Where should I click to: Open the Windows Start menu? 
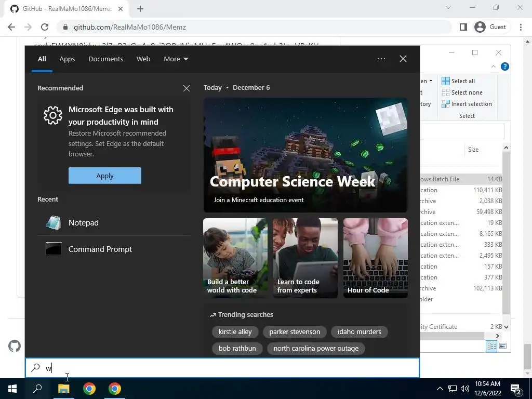pos(12,389)
